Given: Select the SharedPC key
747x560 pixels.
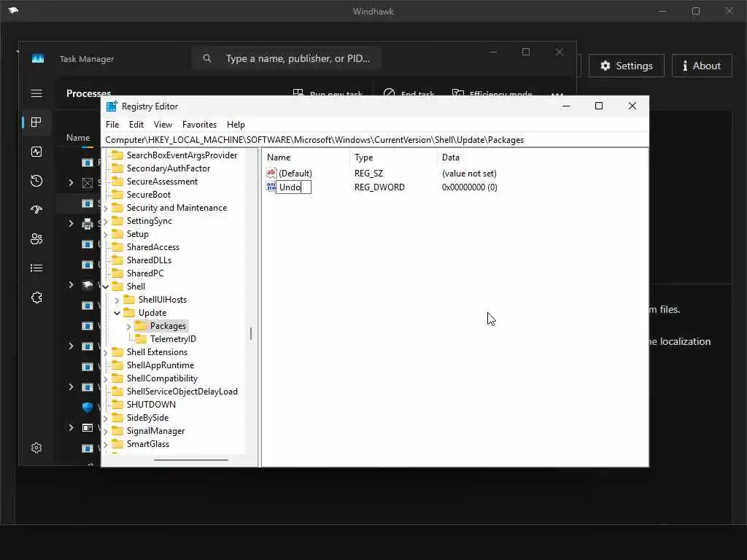Looking at the screenshot, I should [145, 273].
